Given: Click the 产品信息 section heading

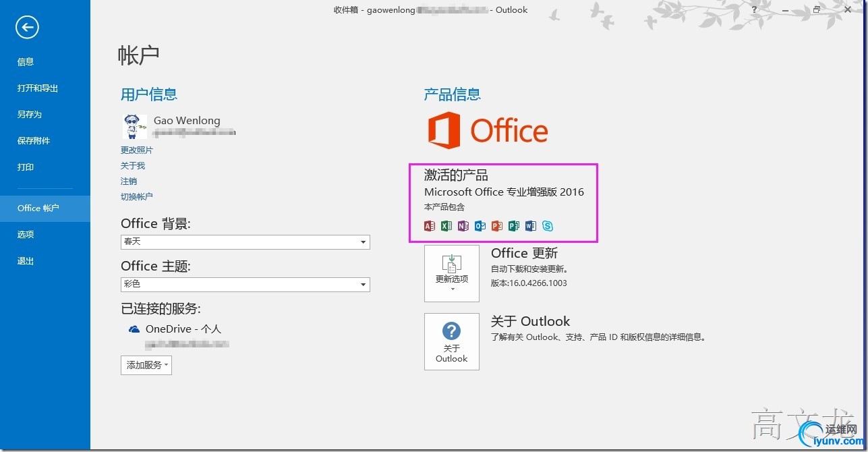Looking at the screenshot, I should click(453, 94).
